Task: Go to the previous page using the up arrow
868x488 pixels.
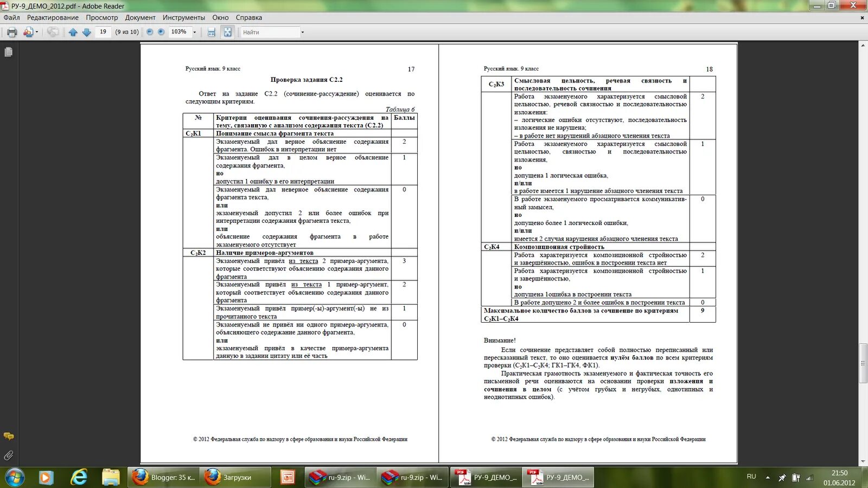Action: point(73,32)
